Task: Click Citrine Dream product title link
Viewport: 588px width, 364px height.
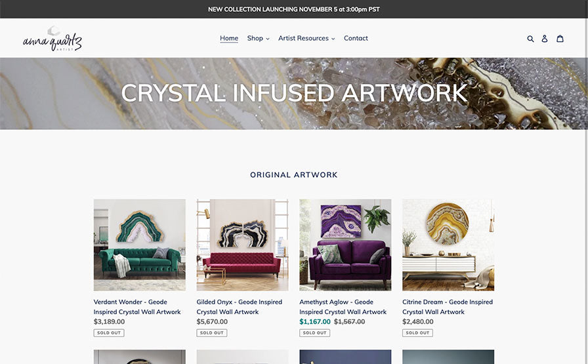Action: click(x=448, y=307)
